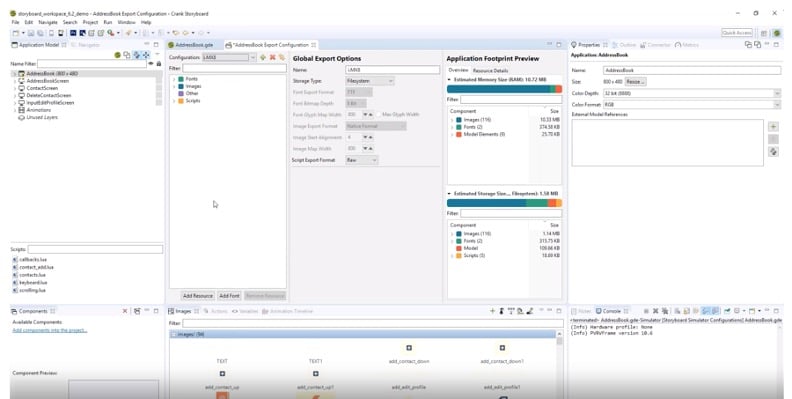This screenshot has height=399, width=792.
Task: Click the Estimated Storage Size usage bar
Action: pos(504,204)
